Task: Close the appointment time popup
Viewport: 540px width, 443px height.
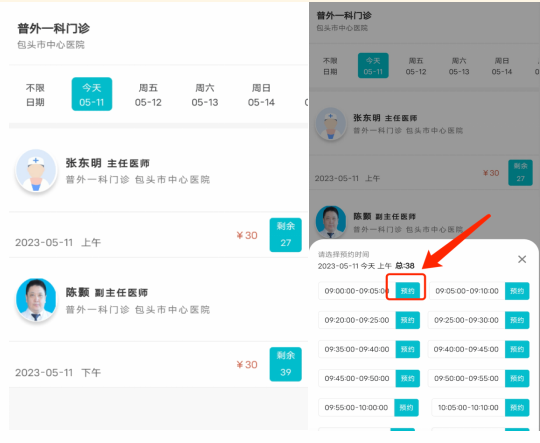Action: tap(522, 259)
